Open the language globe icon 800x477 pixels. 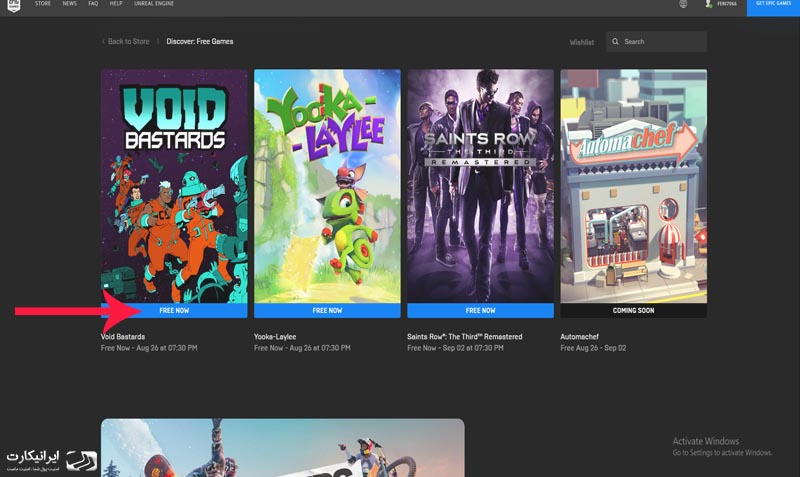683,4
